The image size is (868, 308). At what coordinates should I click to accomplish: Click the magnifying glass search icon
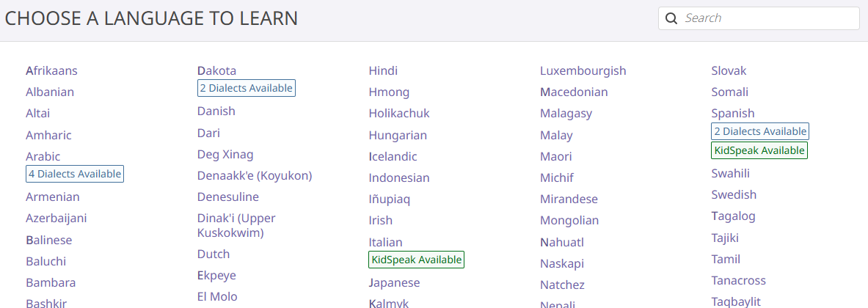671,18
